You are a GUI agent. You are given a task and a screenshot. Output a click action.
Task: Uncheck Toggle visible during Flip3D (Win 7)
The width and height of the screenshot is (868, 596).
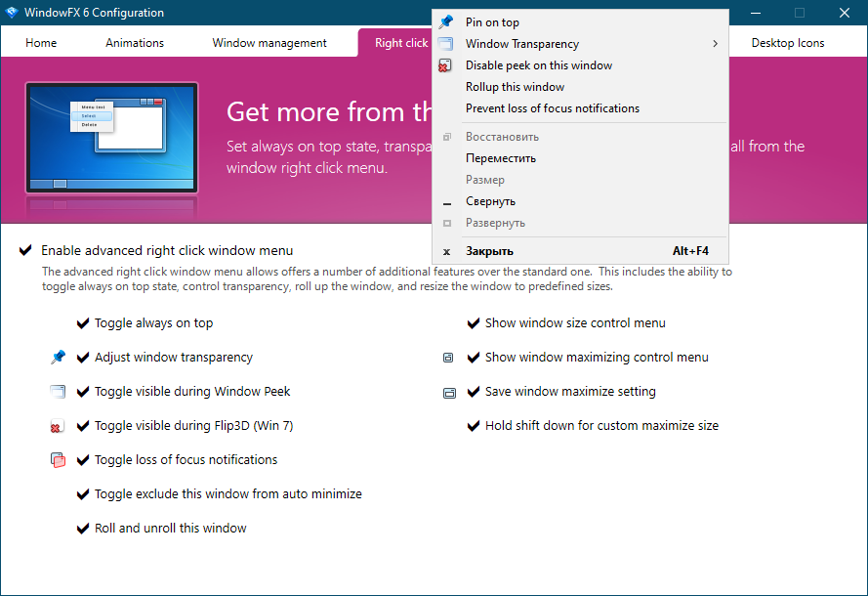pos(82,426)
